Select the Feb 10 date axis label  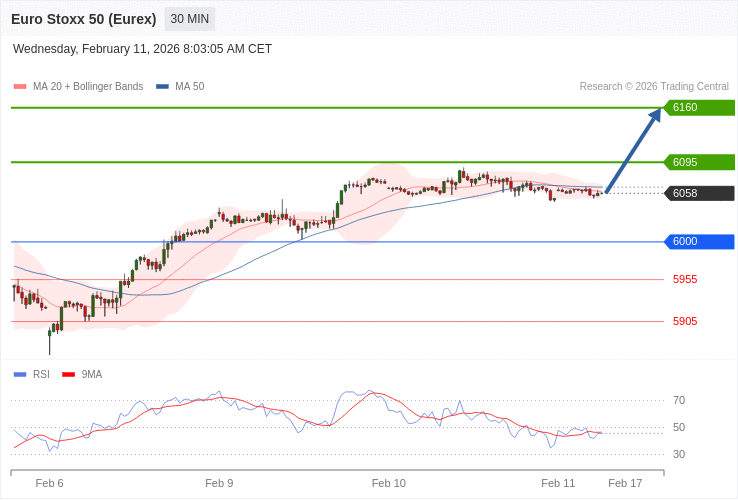[388, 483]
